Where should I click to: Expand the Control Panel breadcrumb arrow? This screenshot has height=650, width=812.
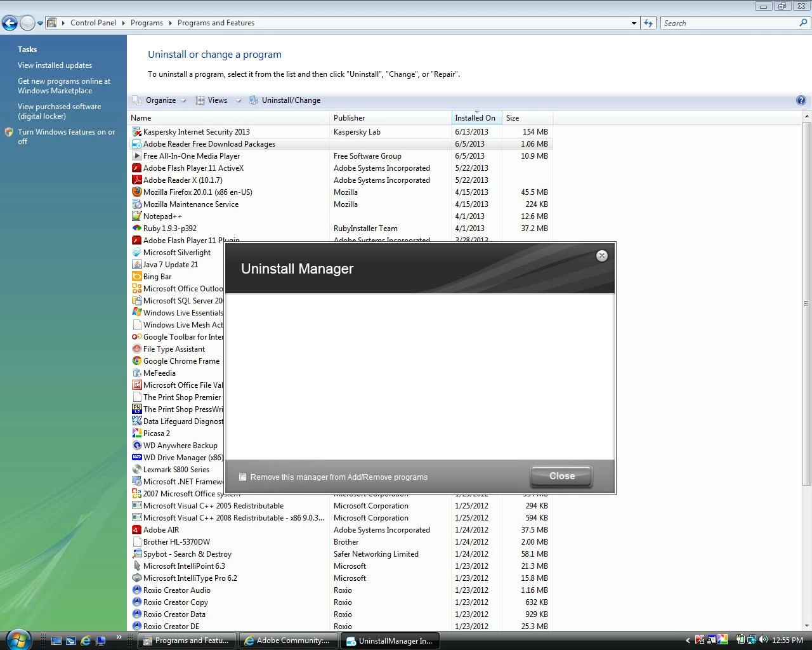coord(123,23)
